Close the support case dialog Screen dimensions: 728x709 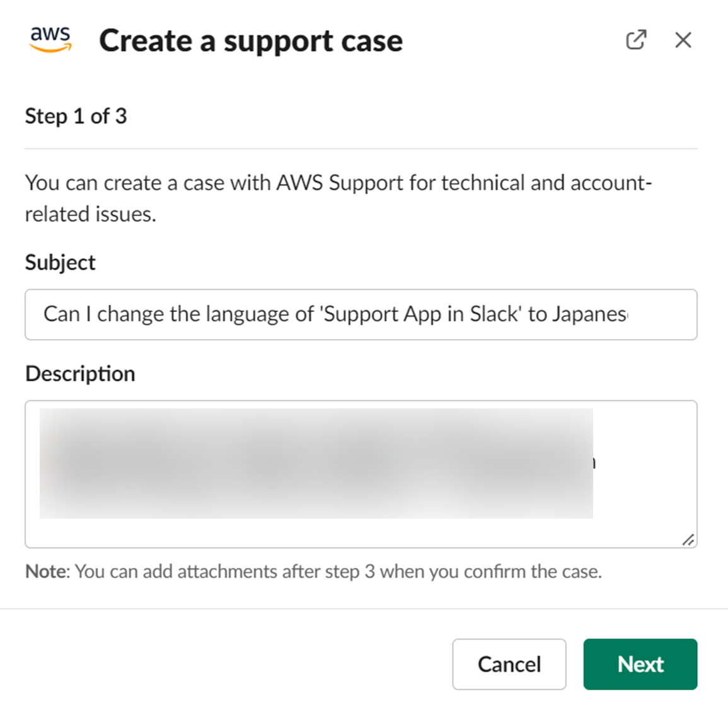coord(683,40)
